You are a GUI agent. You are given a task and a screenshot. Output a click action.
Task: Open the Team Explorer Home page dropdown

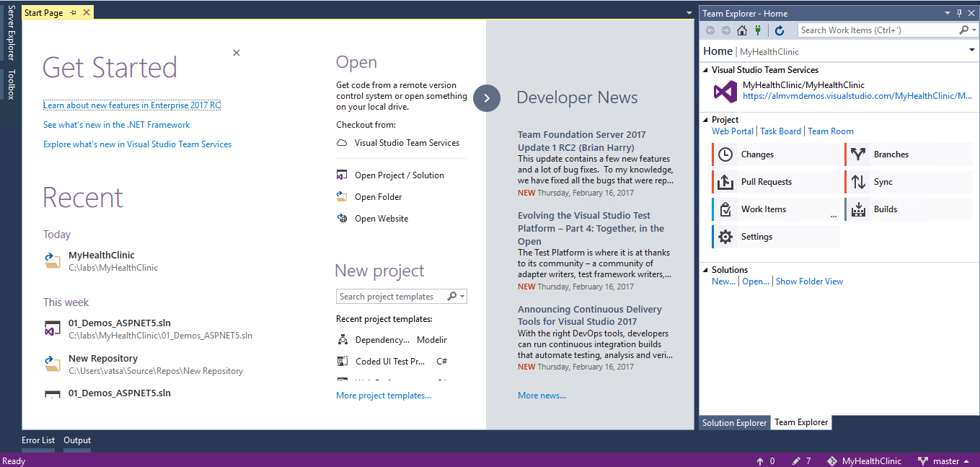pos(972,51)
